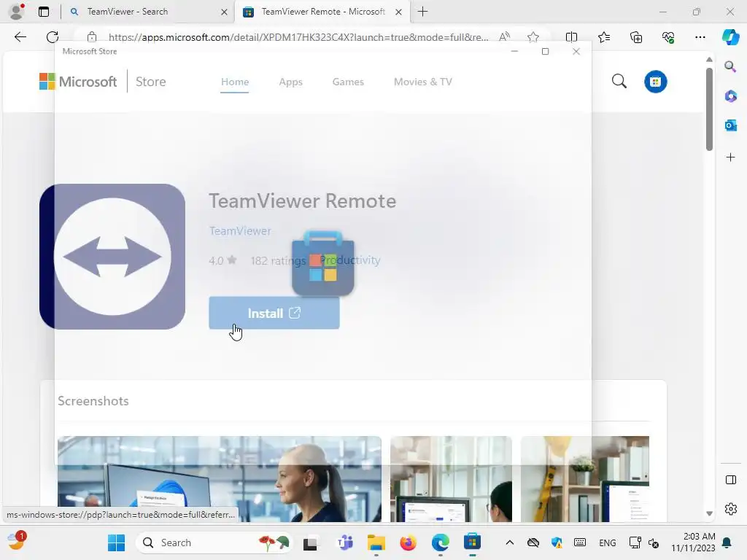Open the Windows Start button
747x560 pixels.
click(x=116, y=542)
